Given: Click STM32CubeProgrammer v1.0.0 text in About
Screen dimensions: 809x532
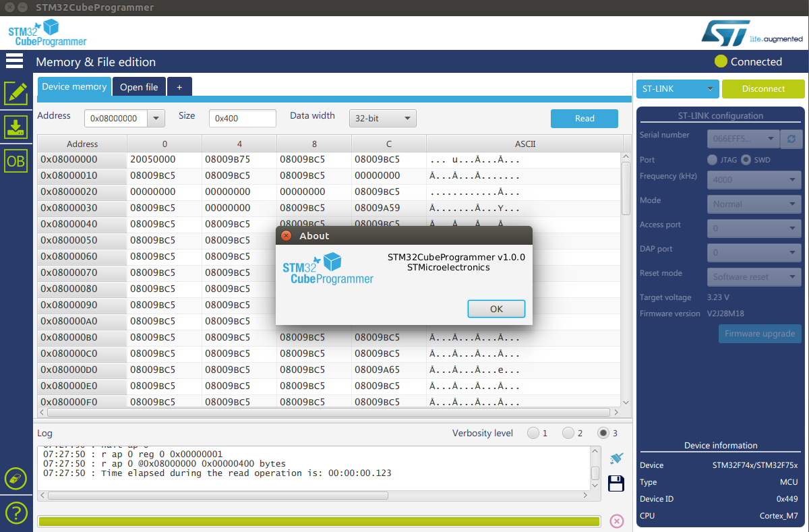Looking at the screenshot, I should click(456, 257).
